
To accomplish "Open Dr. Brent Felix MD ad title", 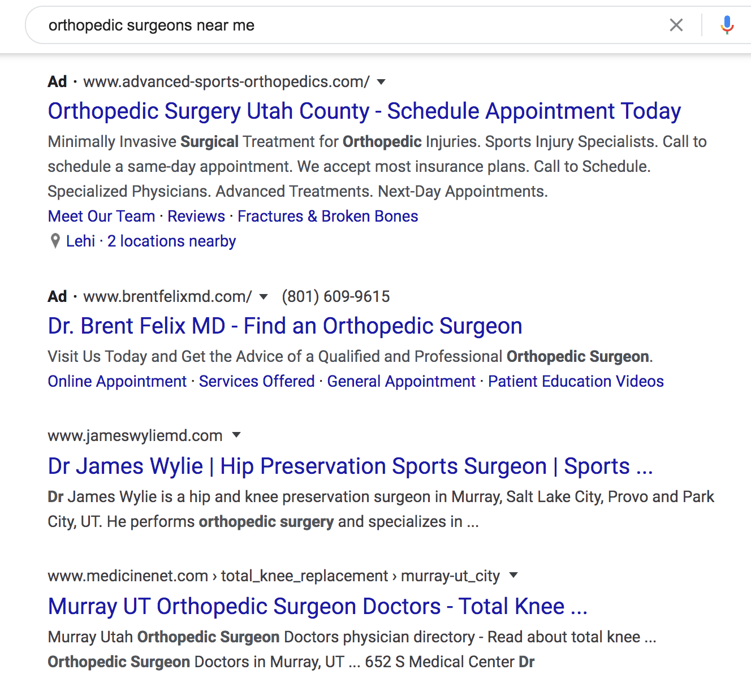I will (285, 326).
